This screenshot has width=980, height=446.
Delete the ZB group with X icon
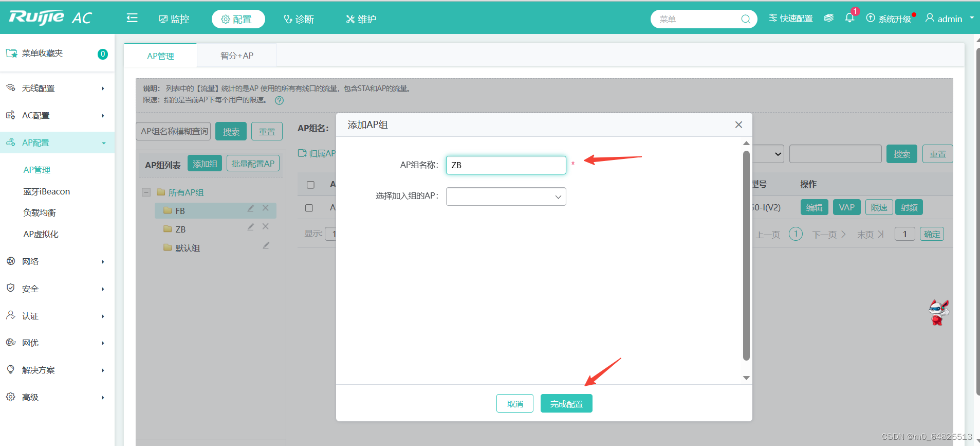tap(266, 226)
